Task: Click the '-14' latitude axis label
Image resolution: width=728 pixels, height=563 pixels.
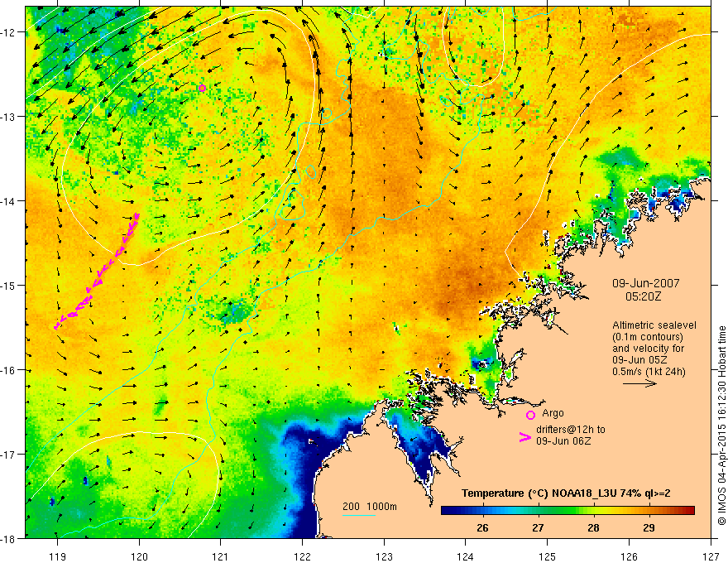Action: click(9, 201)
